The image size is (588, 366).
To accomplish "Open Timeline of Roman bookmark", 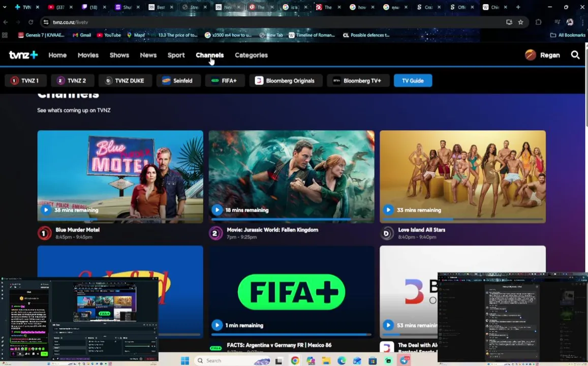I will pos(312,35).
